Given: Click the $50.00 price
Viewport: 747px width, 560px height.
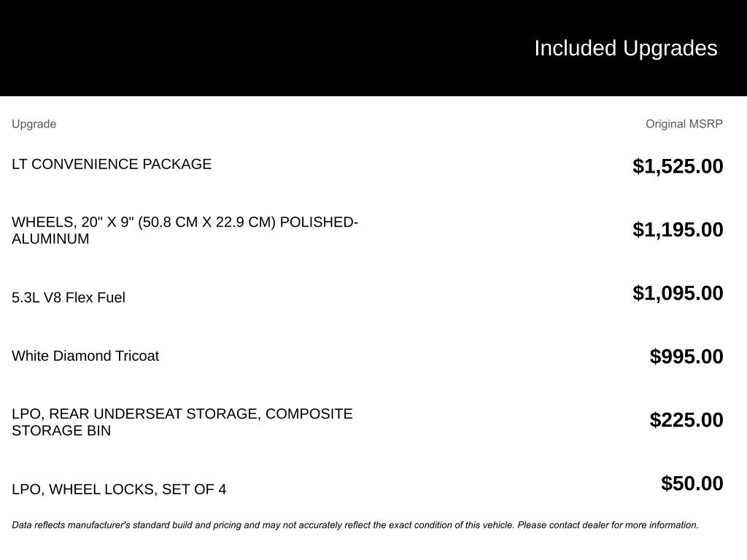Looking at the screenshot, I should tap(692, 483).
